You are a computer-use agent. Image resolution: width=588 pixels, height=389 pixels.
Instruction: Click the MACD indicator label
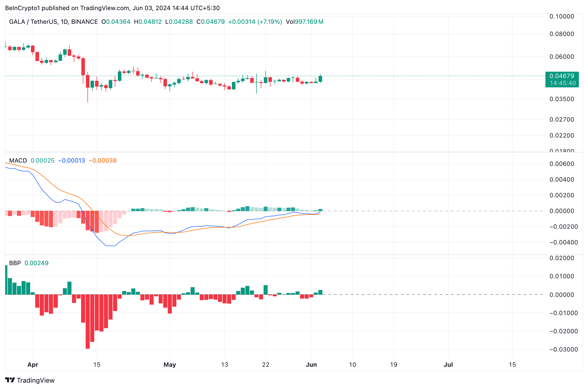[18, 161]
